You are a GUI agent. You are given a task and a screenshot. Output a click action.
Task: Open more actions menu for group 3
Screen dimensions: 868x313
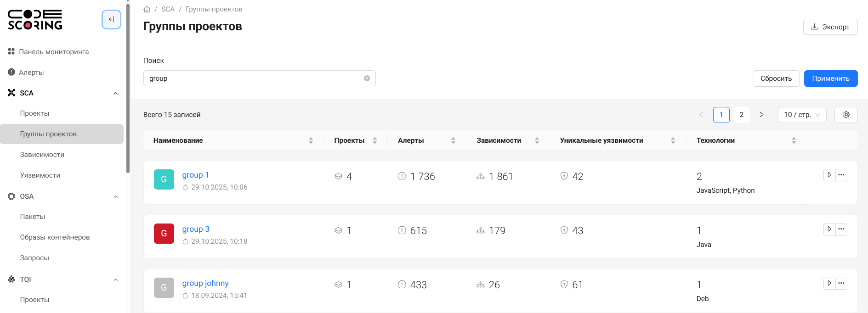tap(841, 229)
